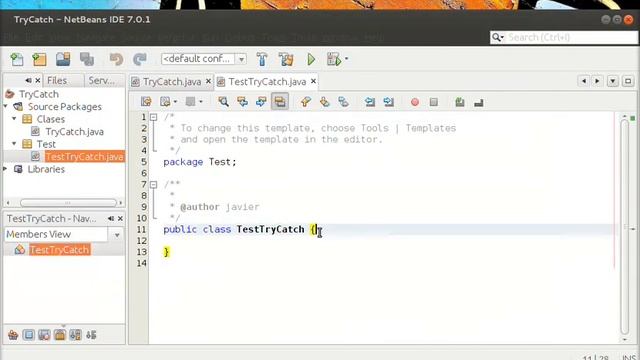The height and width of the screenshot is (360, 640).
Task: Toggle Show Non-Public Members lock icon
Action: point(60,335)
